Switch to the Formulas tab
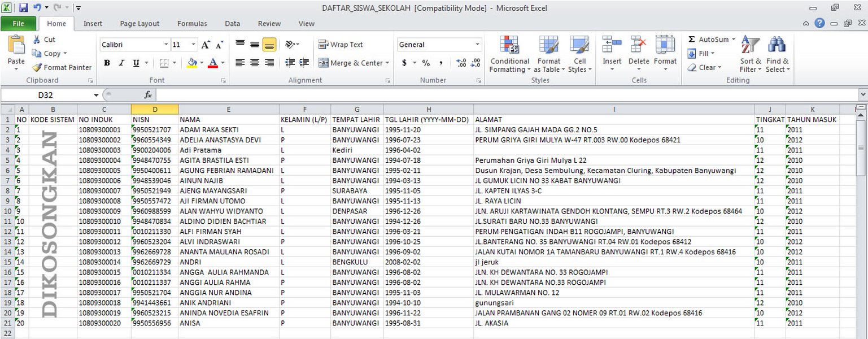This screenshot has height=339, width=868. pyautogui.click(x=192, y=24)
